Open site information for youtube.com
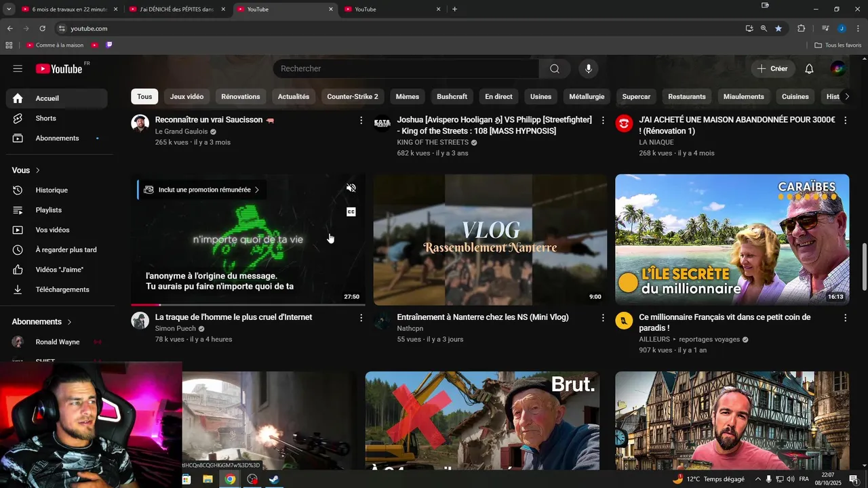868x488 pixels. 62,28
